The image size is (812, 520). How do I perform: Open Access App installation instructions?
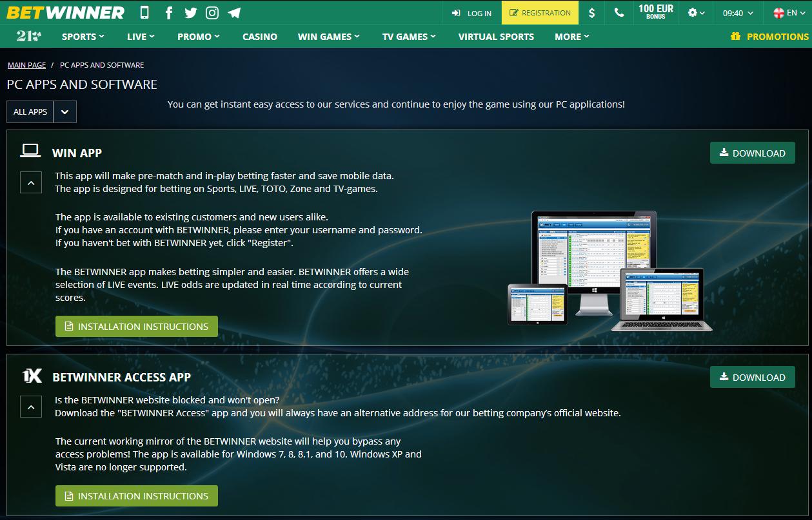[137, 496]
